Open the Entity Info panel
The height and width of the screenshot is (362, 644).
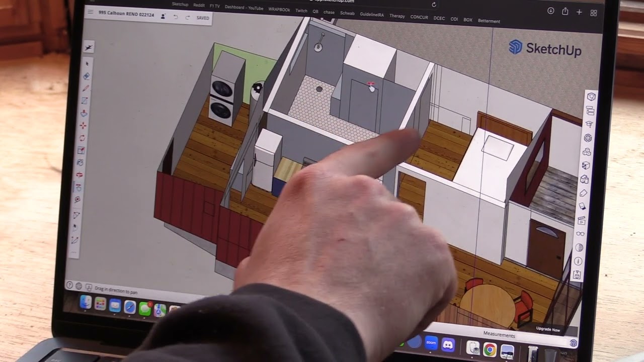591,97
